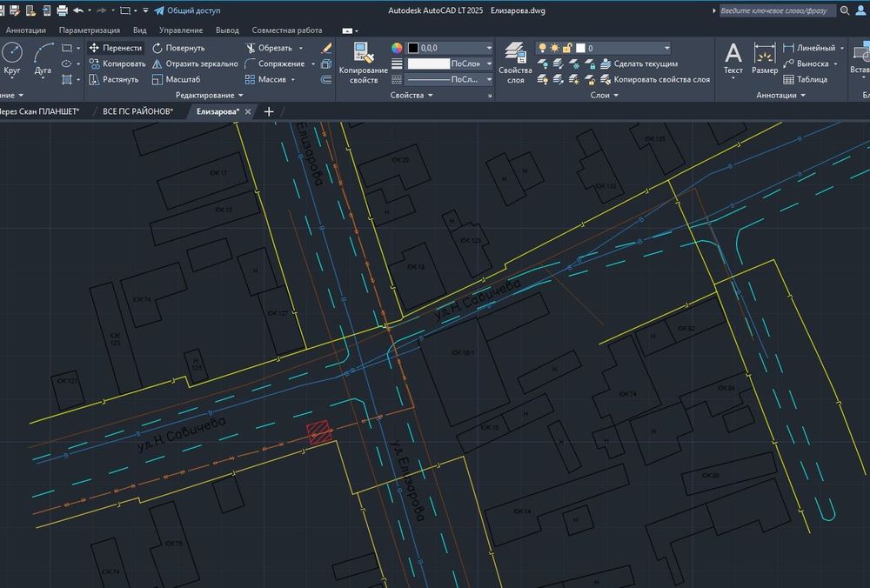Toggle the layer lock padlock icon
The height and width of the screenshot is (588, 870).
pos(567,48)
